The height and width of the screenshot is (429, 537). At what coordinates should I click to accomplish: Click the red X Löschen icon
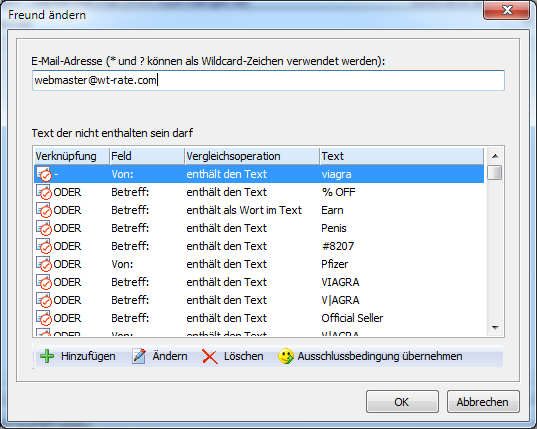[x=210, y=356]
